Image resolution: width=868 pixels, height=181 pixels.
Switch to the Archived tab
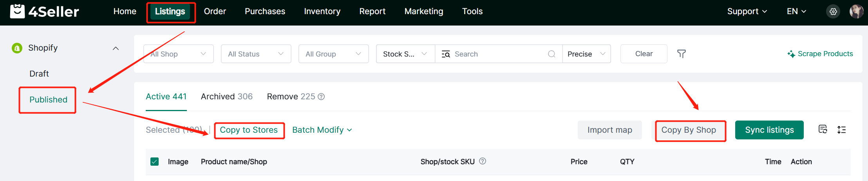tap(226, 97)
